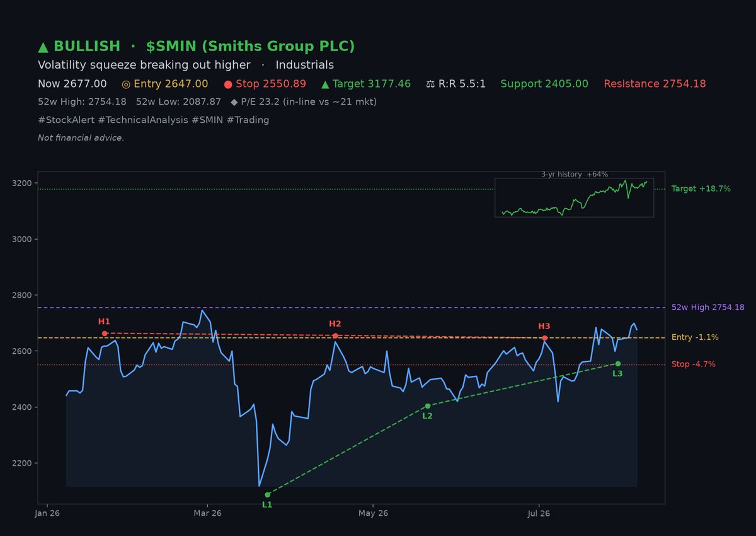Click the diamond icon before P/E
Screen dimensions: 756x536
click(234, 102)
